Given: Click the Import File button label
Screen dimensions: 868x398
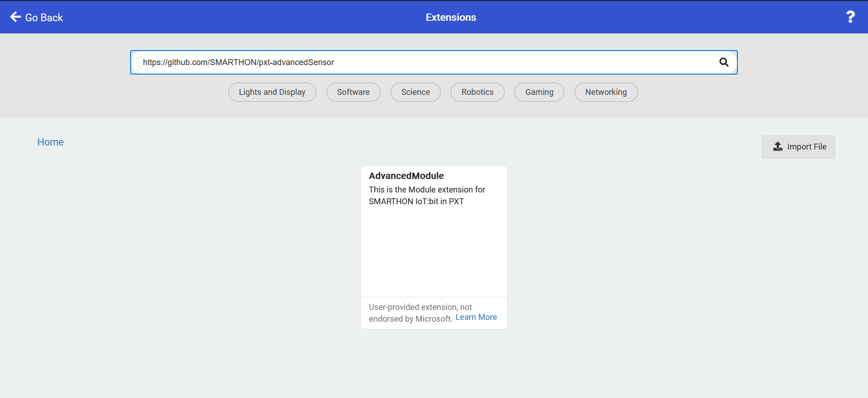Looking at the screenshot, I should pyautogui.click(x=807, y=147).
